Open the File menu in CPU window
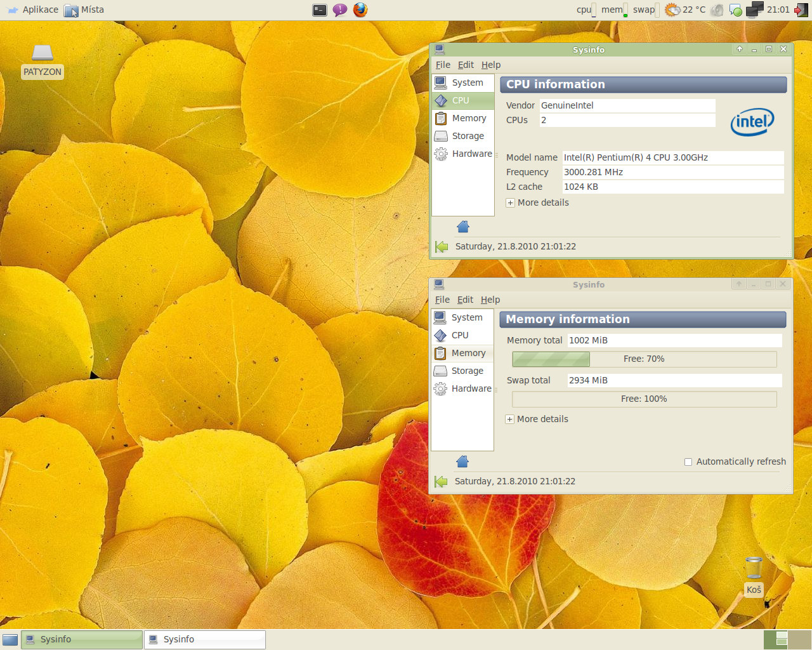This screenshot has height=650, width=812. tap(443, 65)
